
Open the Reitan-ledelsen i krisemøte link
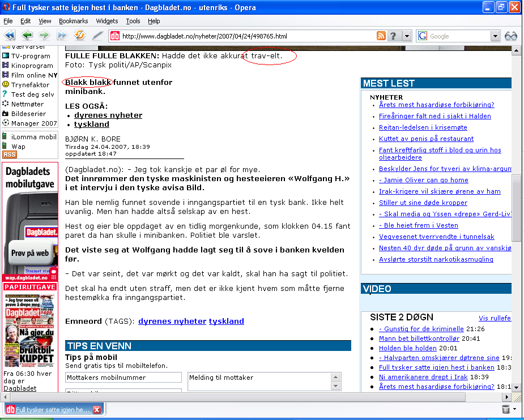tap(423, 127)
